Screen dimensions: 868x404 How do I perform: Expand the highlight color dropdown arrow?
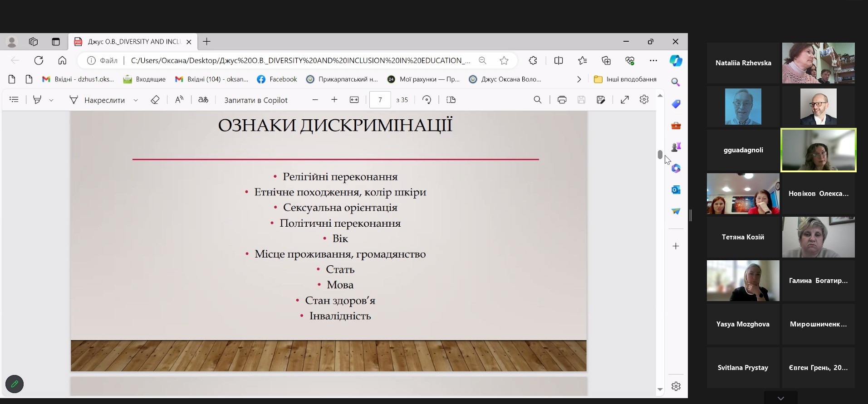[51, 100]
